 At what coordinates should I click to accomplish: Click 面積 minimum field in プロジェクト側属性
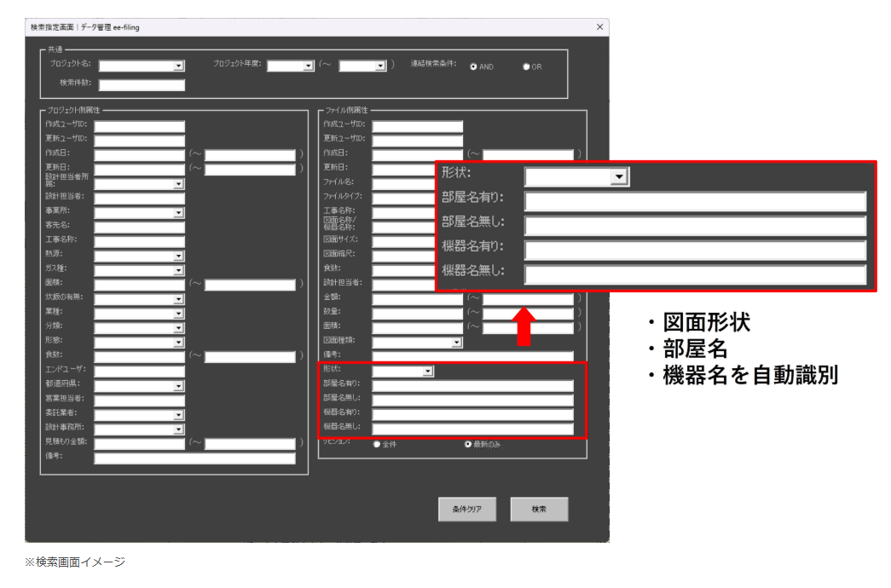(x=139, y=285)
